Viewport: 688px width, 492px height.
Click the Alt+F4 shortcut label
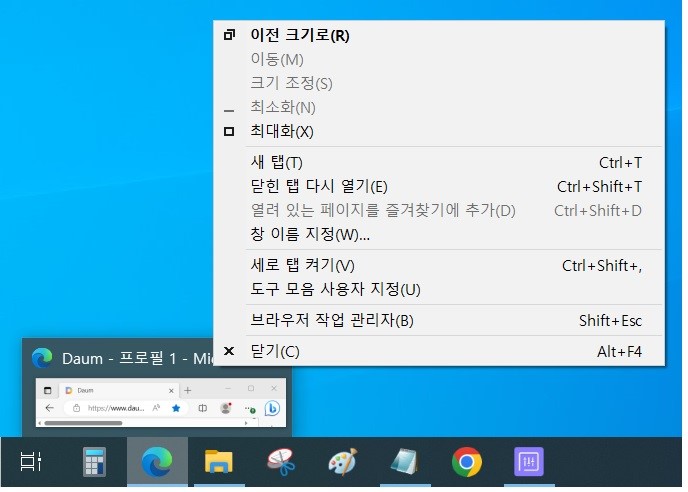[x=619, y=352]
